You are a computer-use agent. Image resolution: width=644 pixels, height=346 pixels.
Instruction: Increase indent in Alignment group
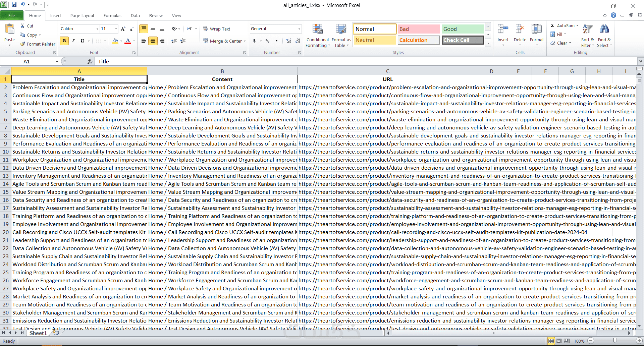(183, 41)
